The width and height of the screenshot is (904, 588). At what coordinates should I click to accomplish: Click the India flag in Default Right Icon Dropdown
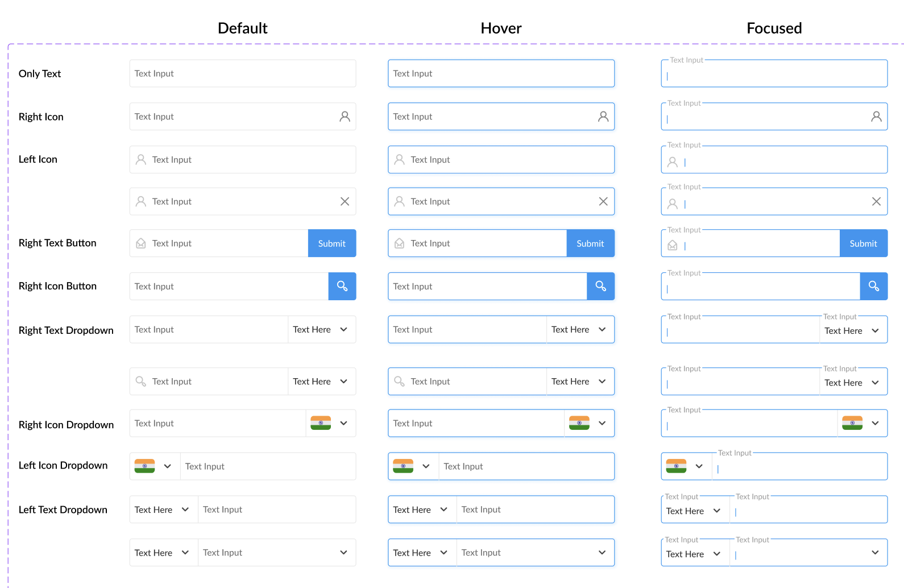tap(321, 423)
